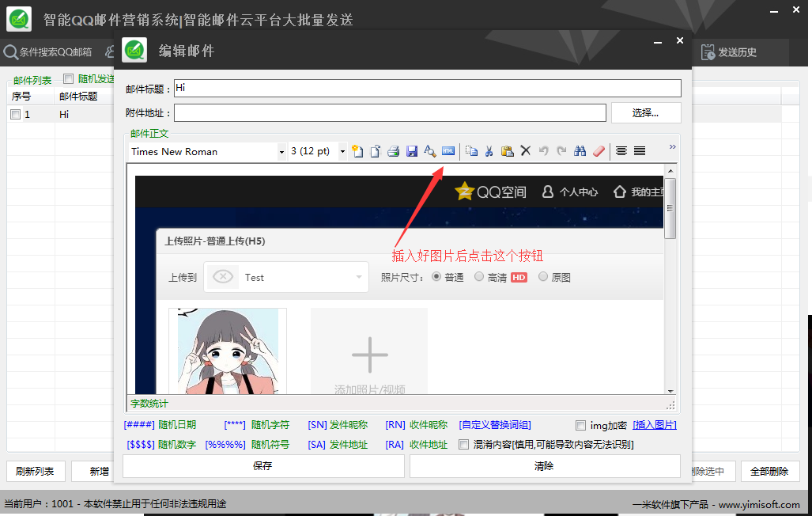812x516 pixels.
Task: Open font name dropdown Times New Roman
Action: click(281, 152)
